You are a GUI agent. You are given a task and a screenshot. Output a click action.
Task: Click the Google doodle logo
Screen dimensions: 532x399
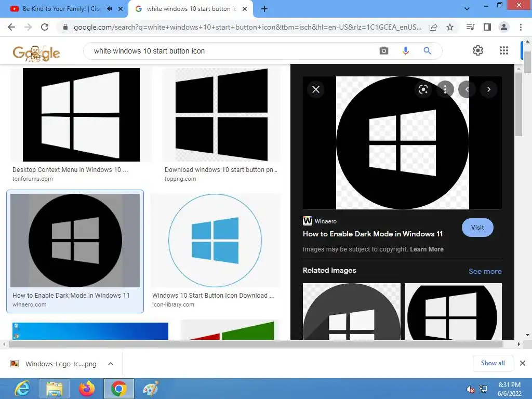pos(36,52)
